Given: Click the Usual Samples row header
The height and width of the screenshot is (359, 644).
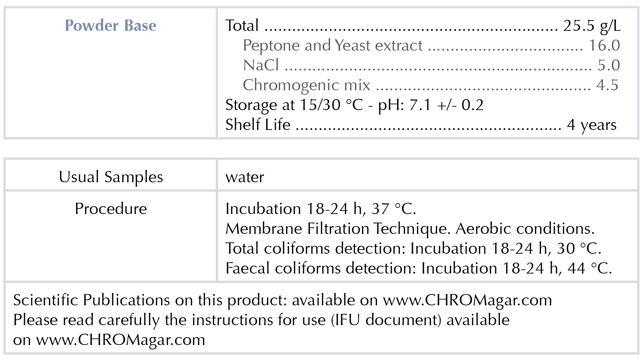Looking at the screenshot, I should [x=111, y=177].
